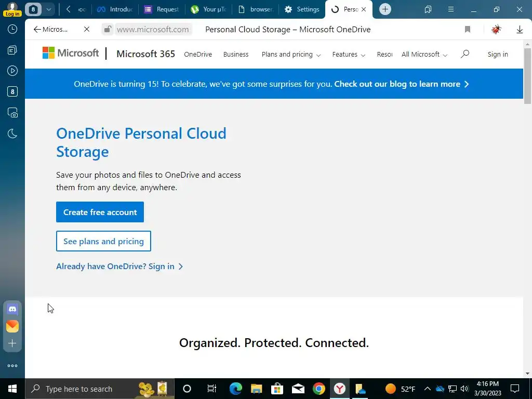Open Task View on the taskbar
This screenshot has width=532, height=399.
click(212, 389)
